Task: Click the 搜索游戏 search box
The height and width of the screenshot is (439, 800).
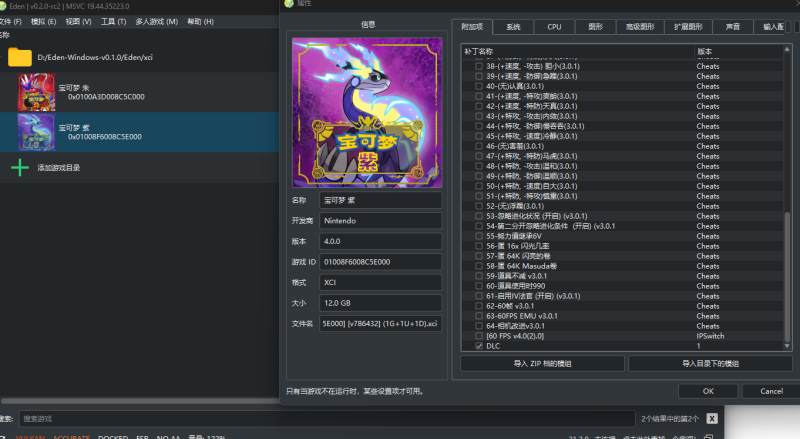Action: click(327, 419)
